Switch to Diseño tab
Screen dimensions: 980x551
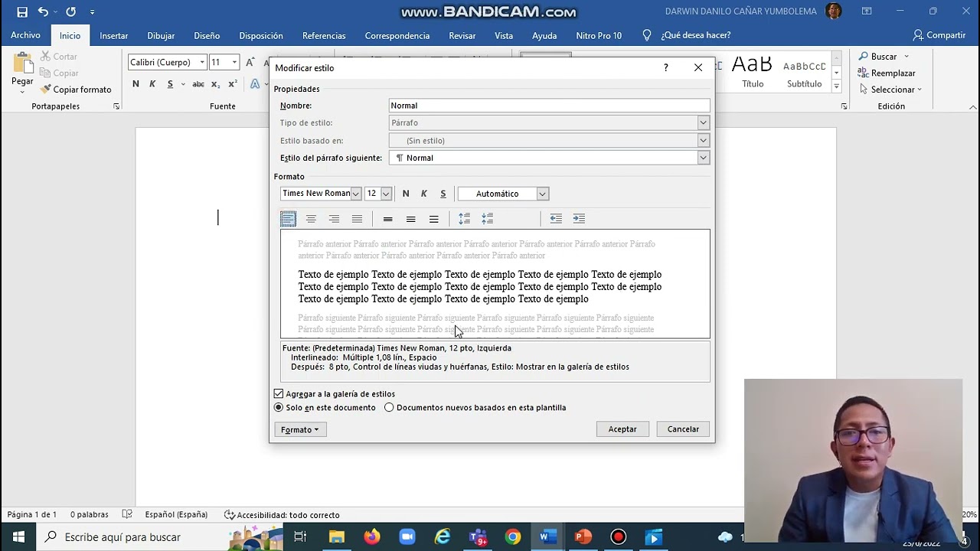pyautogui.click(x=207, y=36)
